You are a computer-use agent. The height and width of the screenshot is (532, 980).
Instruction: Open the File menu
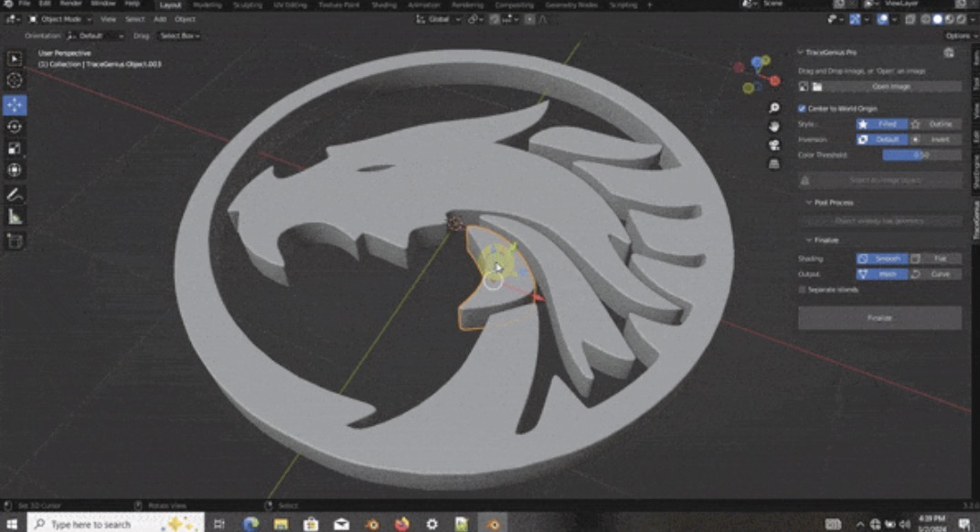pos(25,5)
